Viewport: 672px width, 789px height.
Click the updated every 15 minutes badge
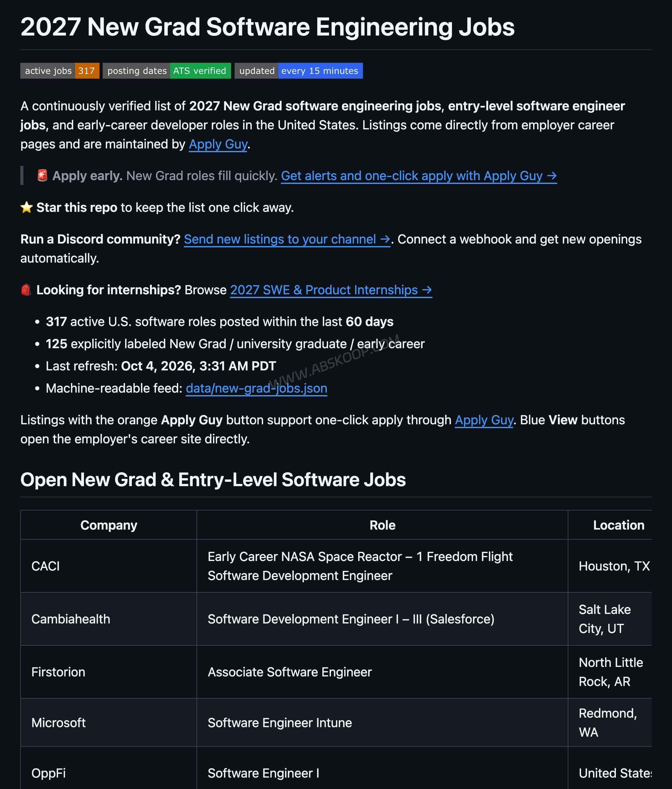[x=299, y=71]
